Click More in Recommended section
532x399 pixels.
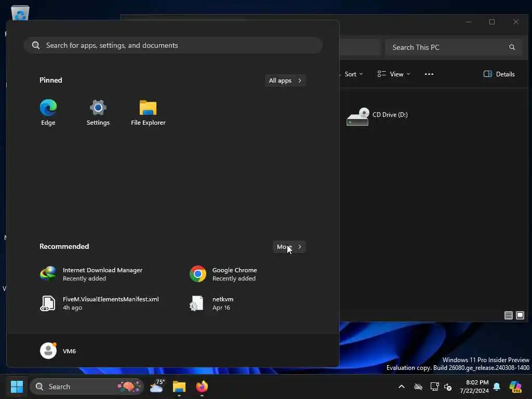tap(289, 247)
